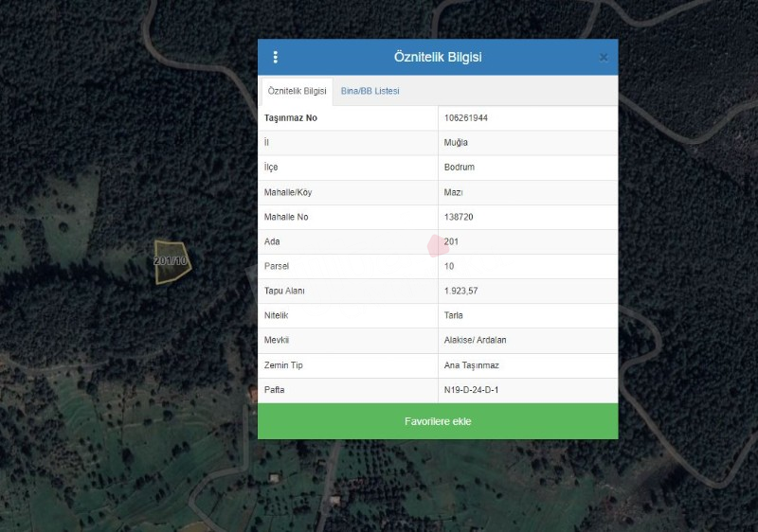Click the Mahalle No value 138720
The image size is (758, 532).
[460, 217]
